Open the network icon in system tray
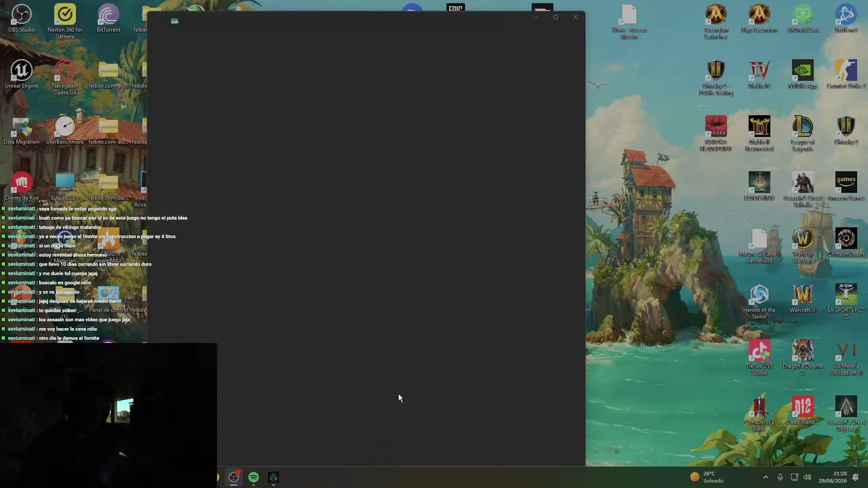The height and width of the screenshot is (488, 868). point(794,477)
